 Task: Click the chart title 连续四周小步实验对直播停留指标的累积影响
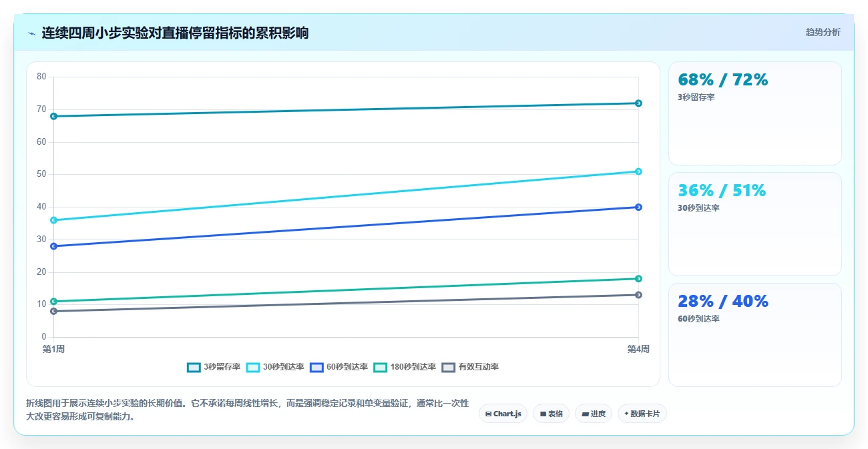point(175,33)
